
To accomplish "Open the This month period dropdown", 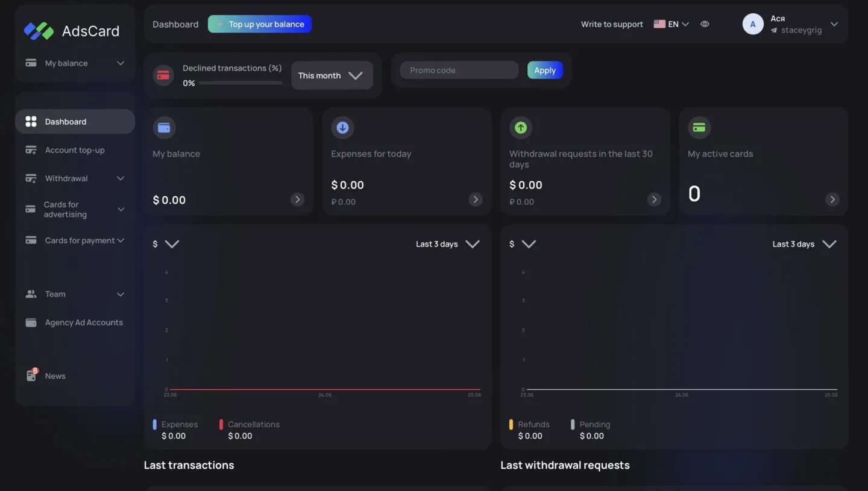I will pyautogui.click(x=332, y=75).
